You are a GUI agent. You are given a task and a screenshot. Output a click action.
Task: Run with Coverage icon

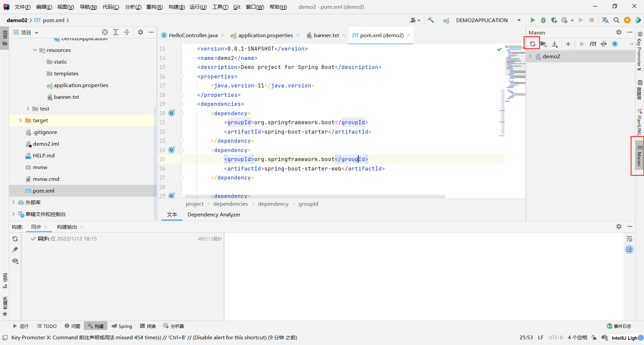click(x=554, y=20)
